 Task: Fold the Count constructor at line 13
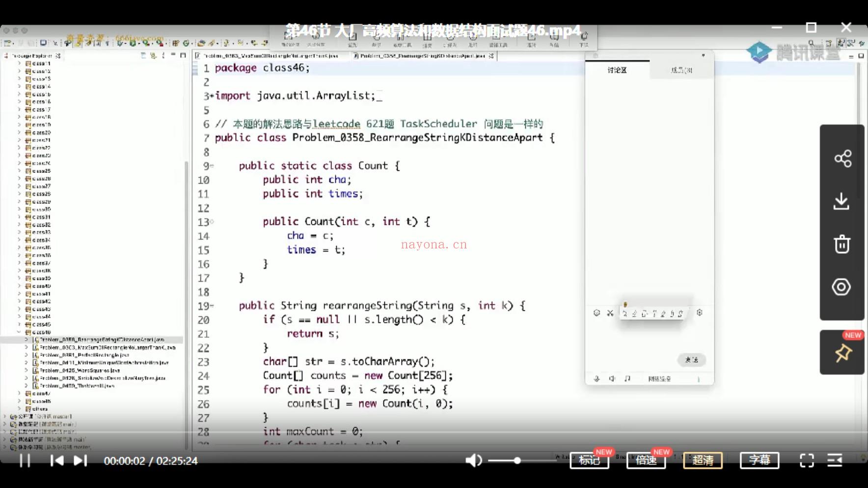[212, 222]
